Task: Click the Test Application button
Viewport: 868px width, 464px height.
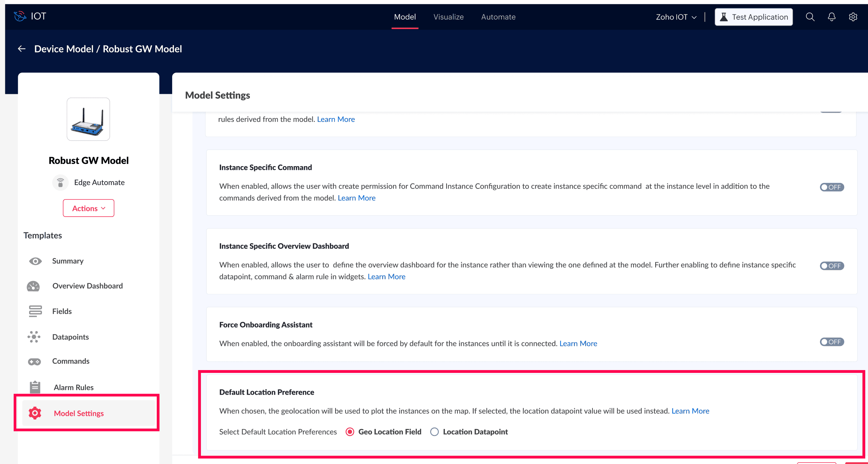Action: 754,17
